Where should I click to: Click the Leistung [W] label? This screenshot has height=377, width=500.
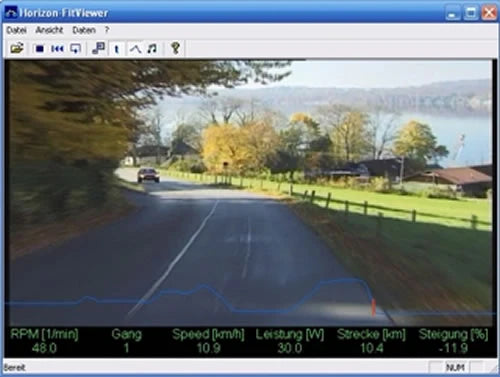coord(290,334)
